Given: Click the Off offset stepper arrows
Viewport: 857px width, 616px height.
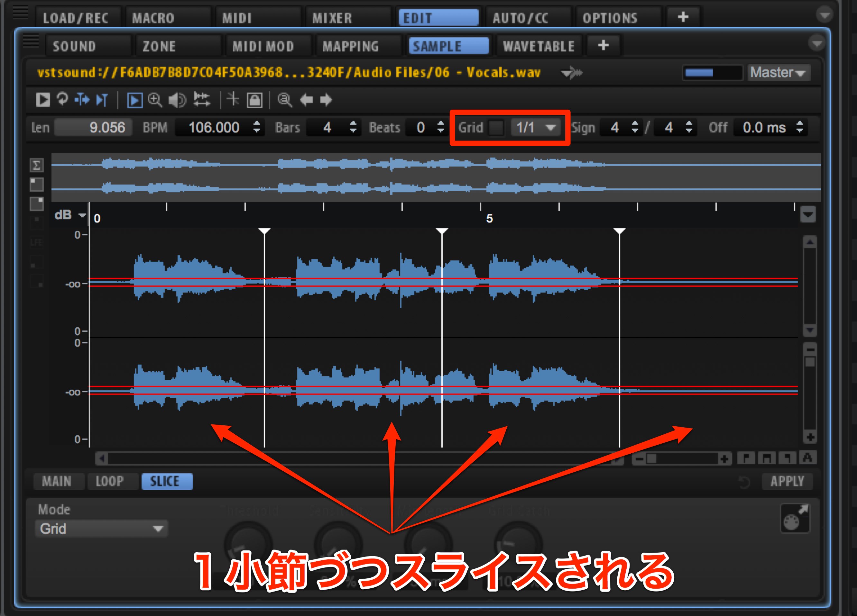Looking at the screenshot, I should click(x=799, y=127).
